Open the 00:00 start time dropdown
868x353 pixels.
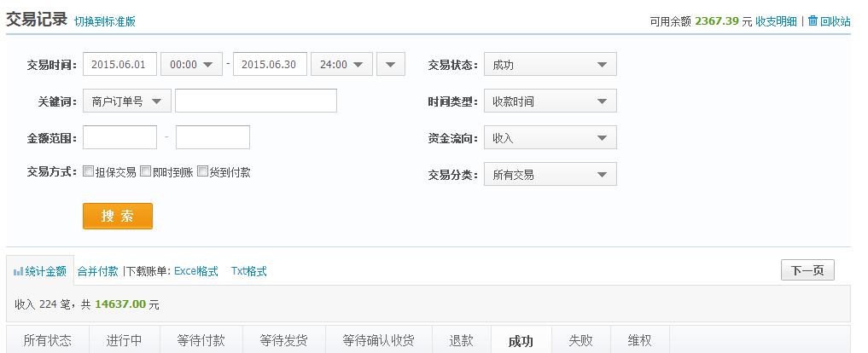191,64
